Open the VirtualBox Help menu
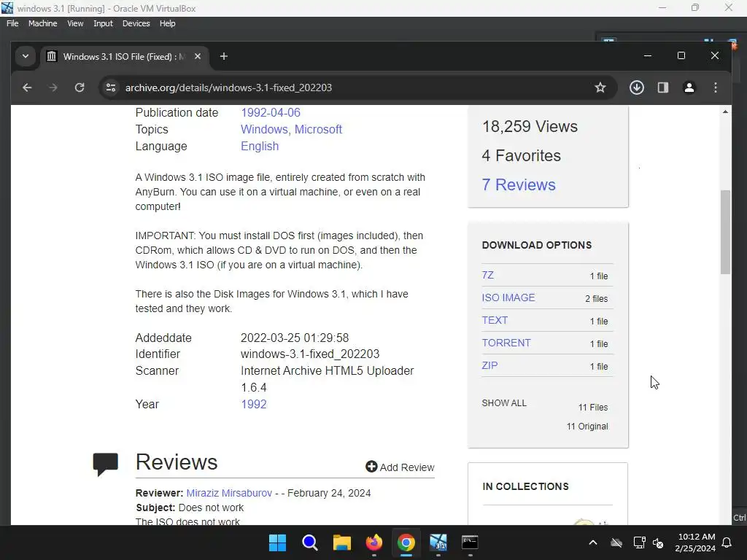The width and height of the screenshot is (747, 560). pyautogui.click(x=167, y=23)
